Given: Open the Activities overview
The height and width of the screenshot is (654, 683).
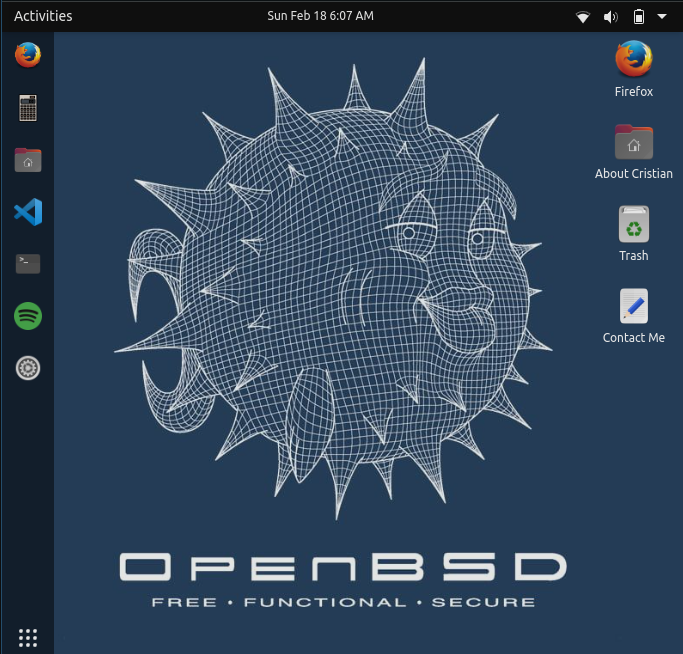Looking at the screenshot, I should point(43,16).
